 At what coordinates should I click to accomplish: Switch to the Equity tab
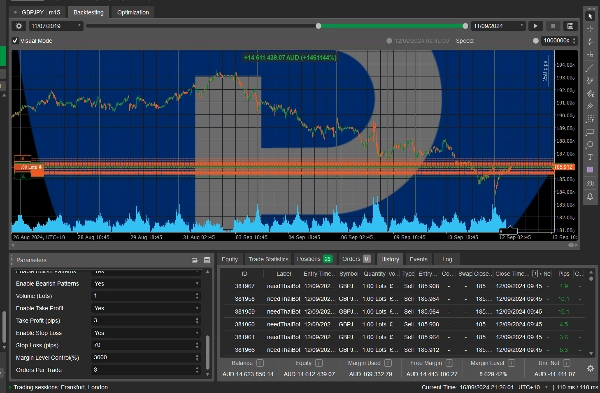tap(230, 259)
